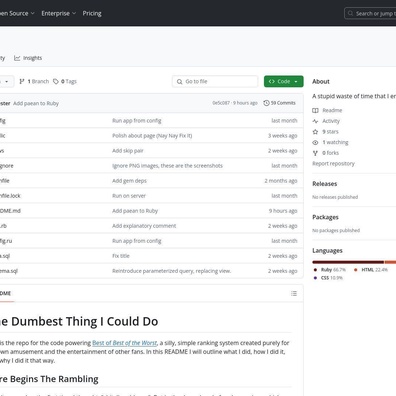The width and height of the screenshot is (396, 396).
Task: Click the Search or jump to field
Action: pyautogui.click(x=371, y=13)
